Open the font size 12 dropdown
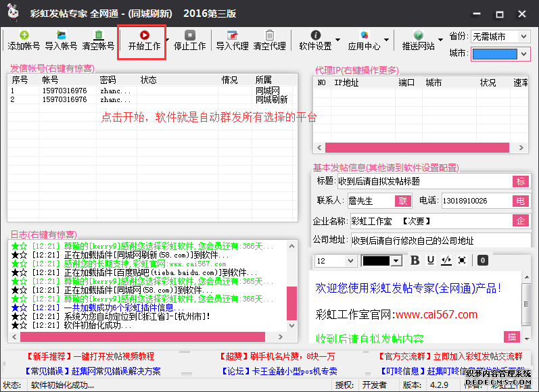 tap(350, 261)
